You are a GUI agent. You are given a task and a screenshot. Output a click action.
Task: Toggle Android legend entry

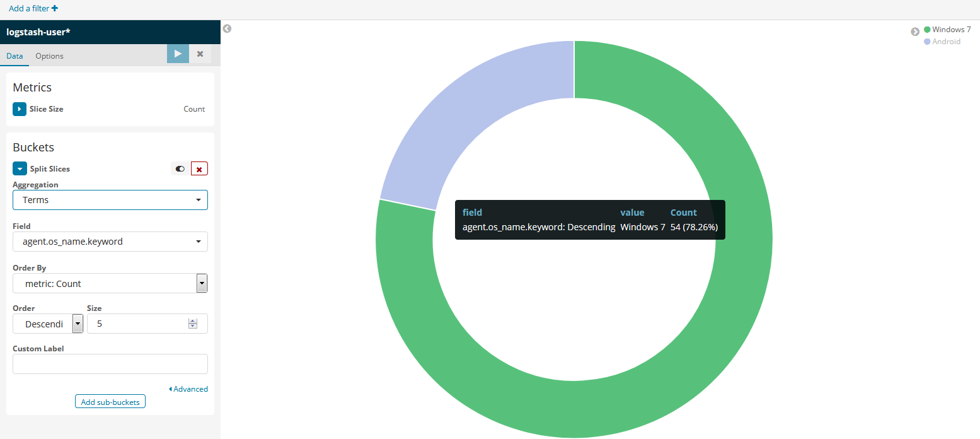tap(946, 42)
